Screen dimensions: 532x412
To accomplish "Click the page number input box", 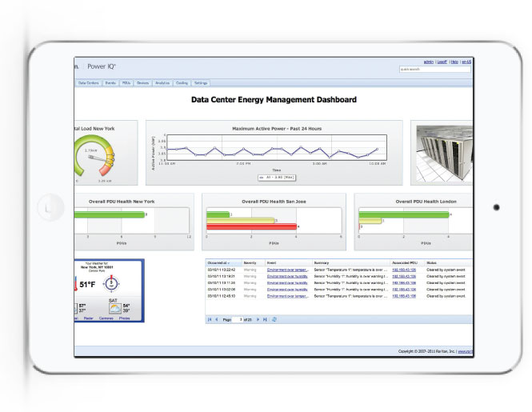I will pyautogui.click(x=238, y=319).
